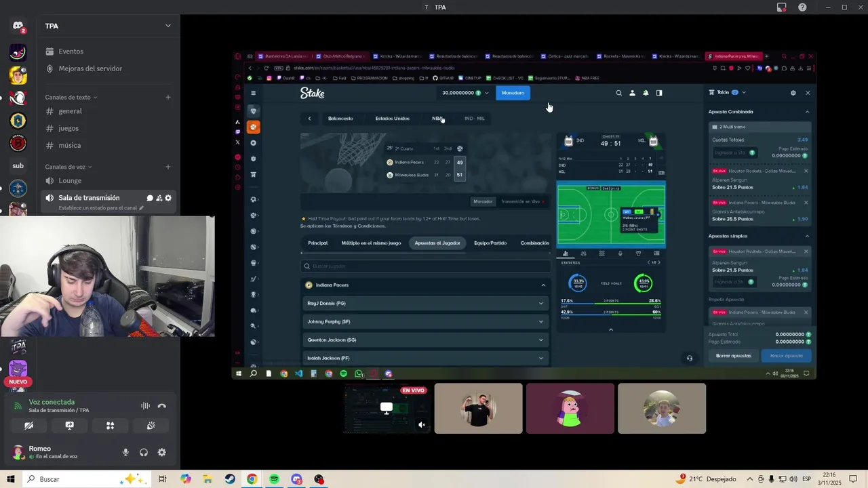Toggle noise suppression waveform button
The image size is (868, 488).
tap(145, 406)
